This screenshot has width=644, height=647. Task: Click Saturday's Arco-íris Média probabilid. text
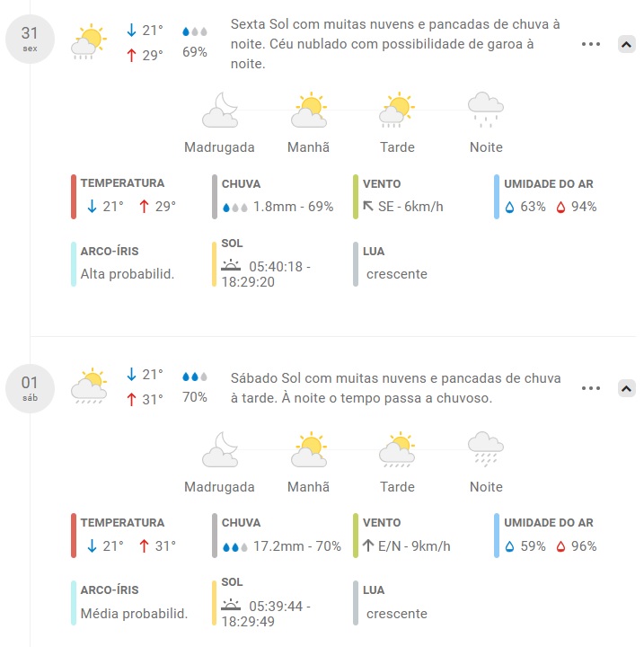pos(134,614)
